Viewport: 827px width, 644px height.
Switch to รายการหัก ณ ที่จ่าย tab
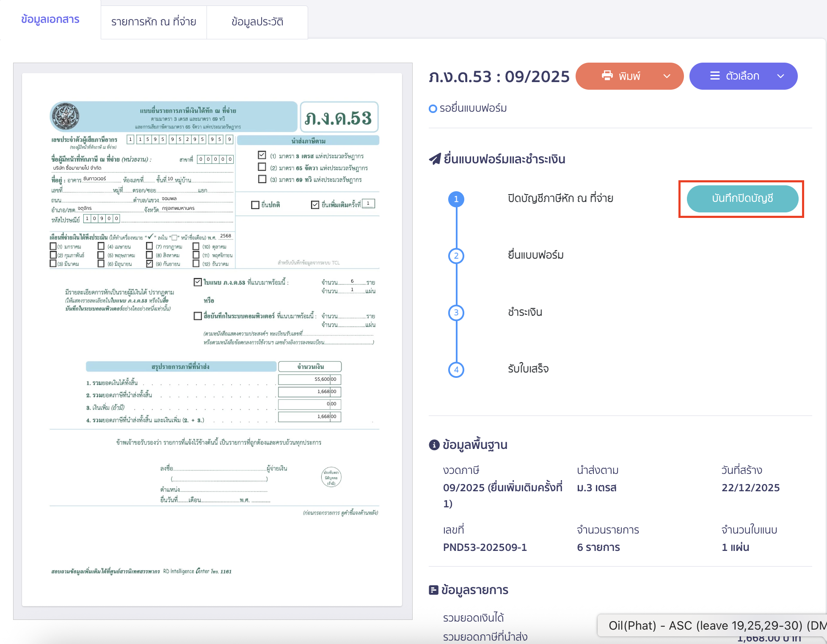click(x=154, y=22)
